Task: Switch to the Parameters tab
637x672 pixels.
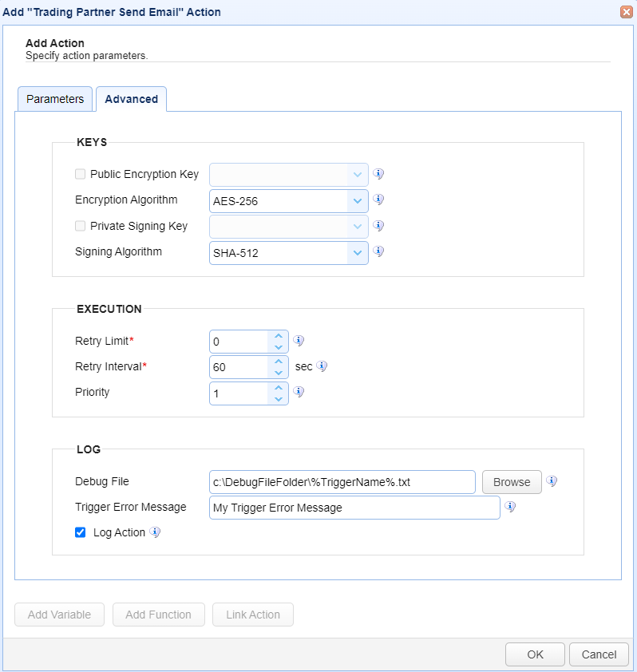Action: [55, 99]
